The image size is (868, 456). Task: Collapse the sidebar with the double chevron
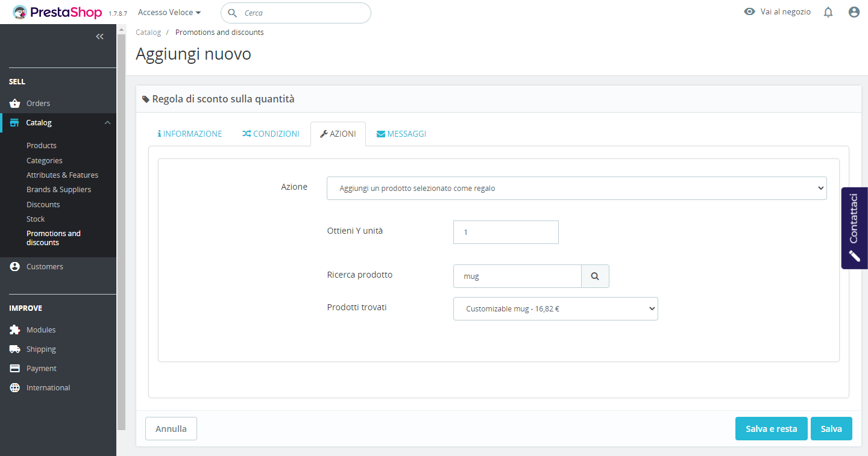(100, 37)
